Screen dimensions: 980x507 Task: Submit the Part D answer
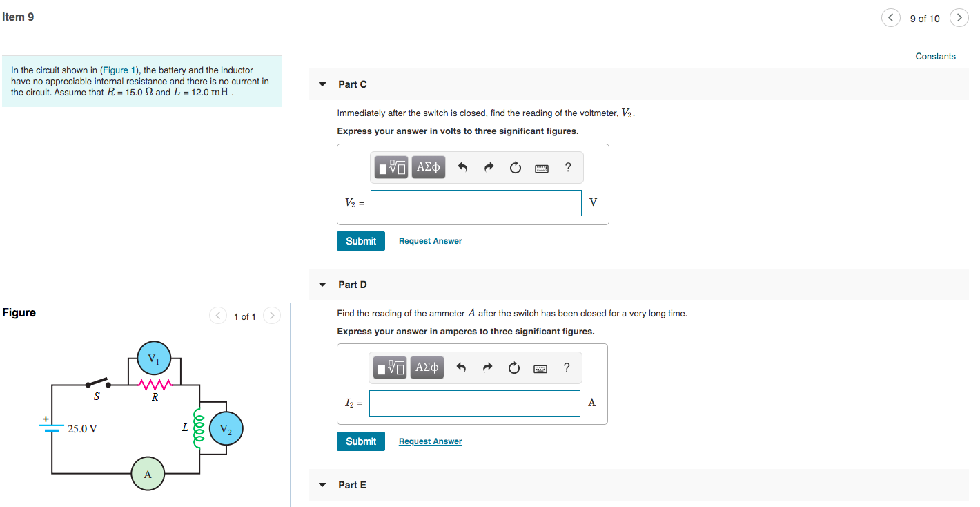pos(361,441)
